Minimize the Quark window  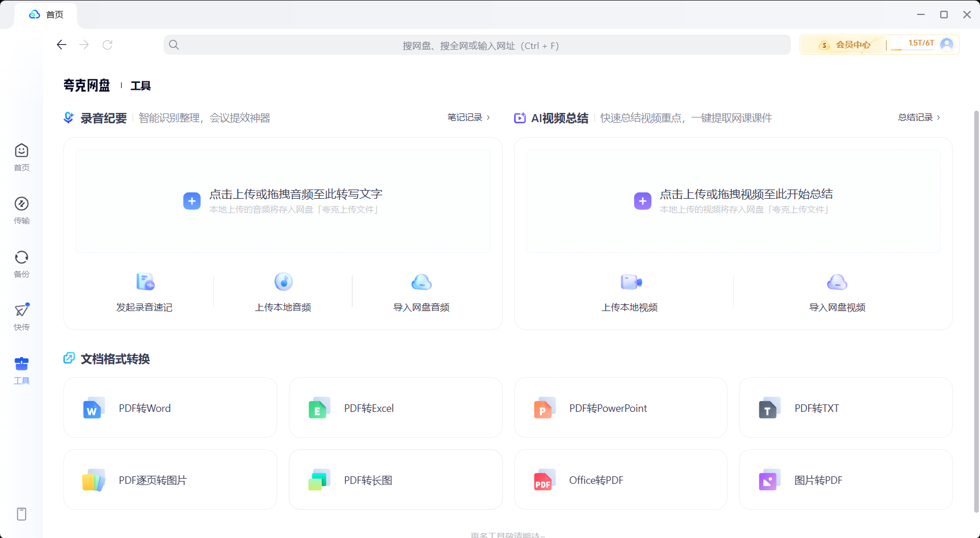click(921, 14)
